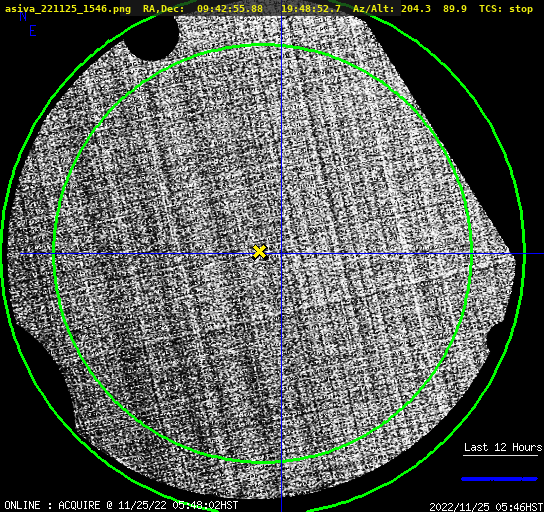Screen dimensions: 544x512
Task: Click the altitude value 89.9
Action: pyautogui.click(x=454, y=9)
